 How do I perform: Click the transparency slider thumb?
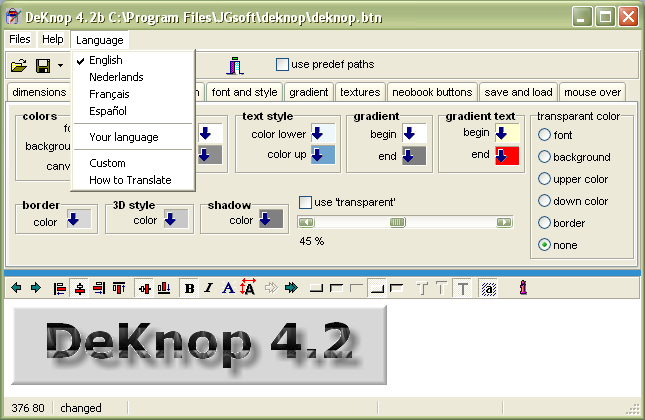[397, 223]
